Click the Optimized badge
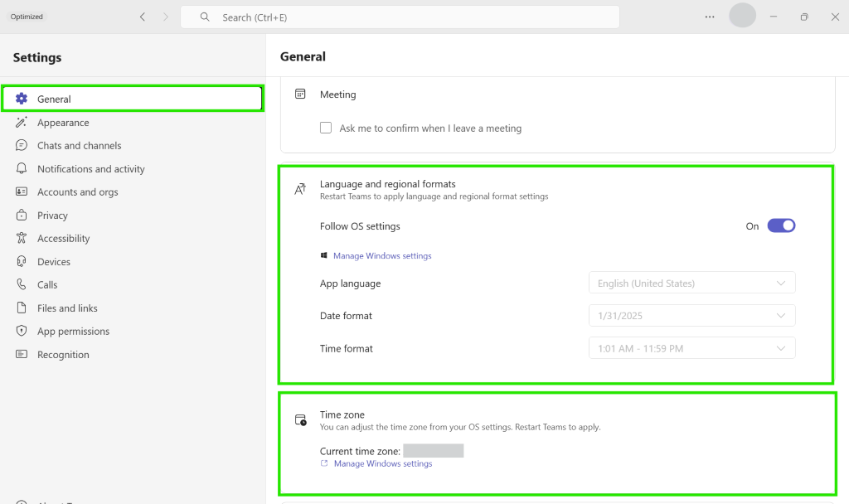This screenshot has height=504, width=849. pyautogui.click(x=27, y=17)
